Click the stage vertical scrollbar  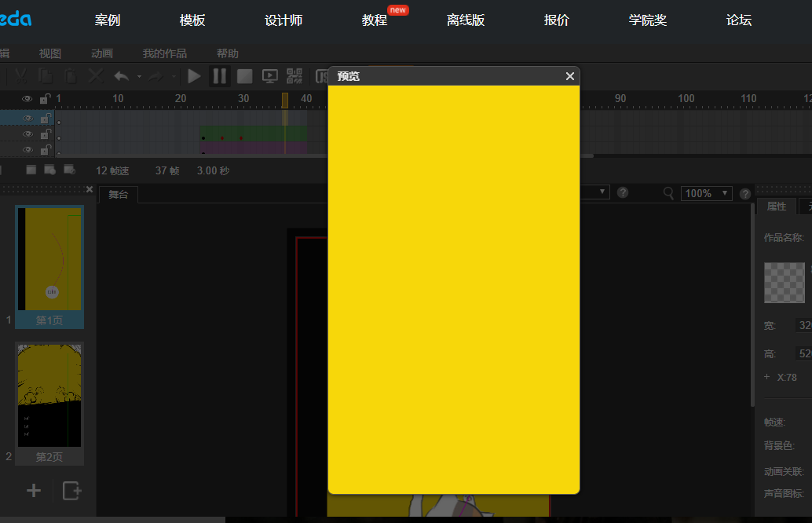[752, 305]
